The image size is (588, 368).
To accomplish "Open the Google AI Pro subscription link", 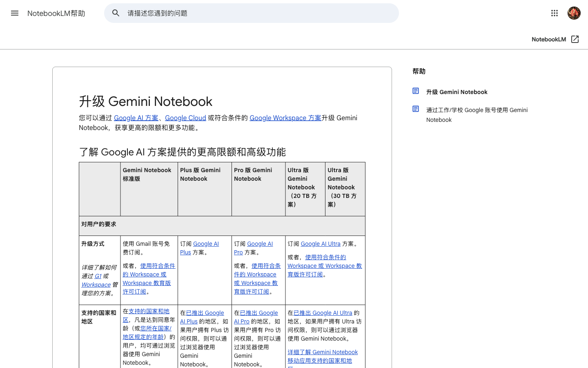I will (x=253, y=248).
